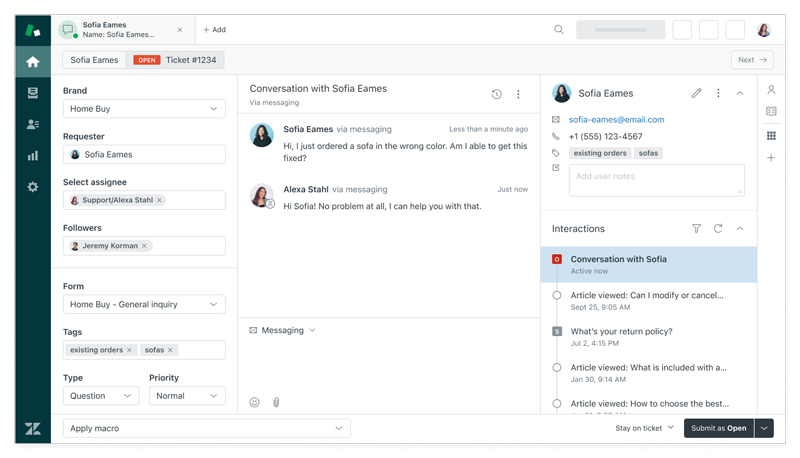800x458 pixels.
Task: Remove follower Jeremy Korman
Action: coord(144,246)
